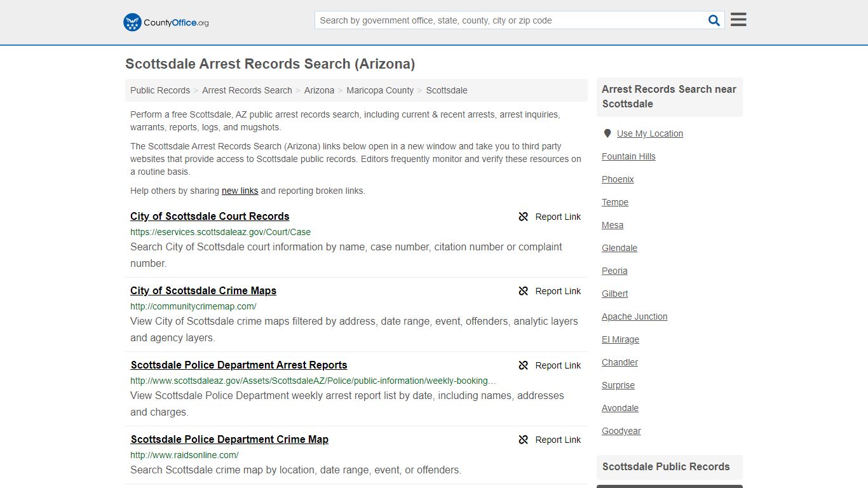Open the CountyOffice.org logo home link
The image size is (868, 488).
tap(166, 22)
